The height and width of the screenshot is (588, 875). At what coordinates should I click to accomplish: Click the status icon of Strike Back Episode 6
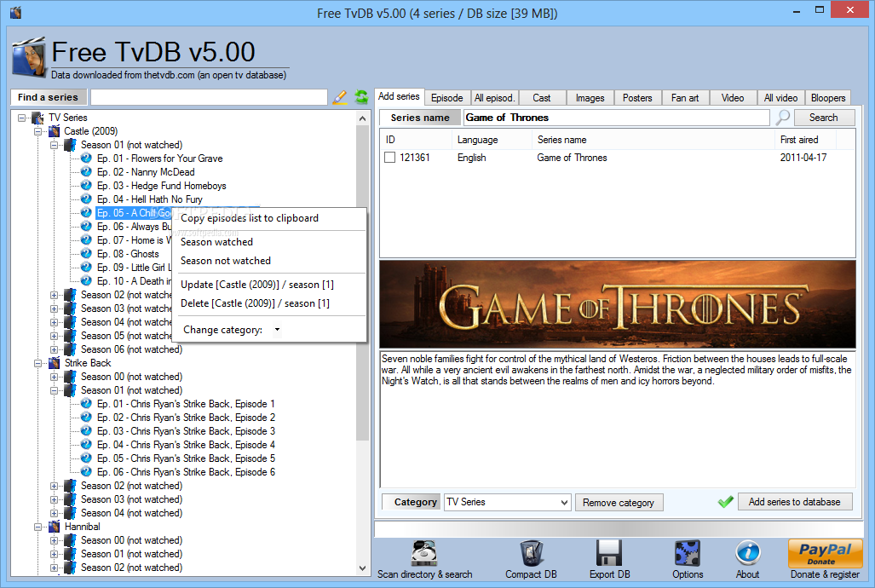click(86, 472)
